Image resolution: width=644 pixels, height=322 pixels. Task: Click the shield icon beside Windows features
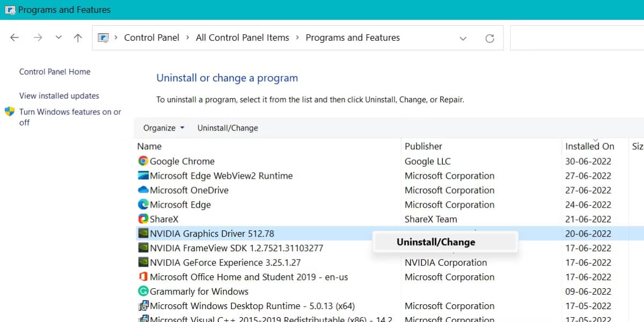tap(10, 112)
